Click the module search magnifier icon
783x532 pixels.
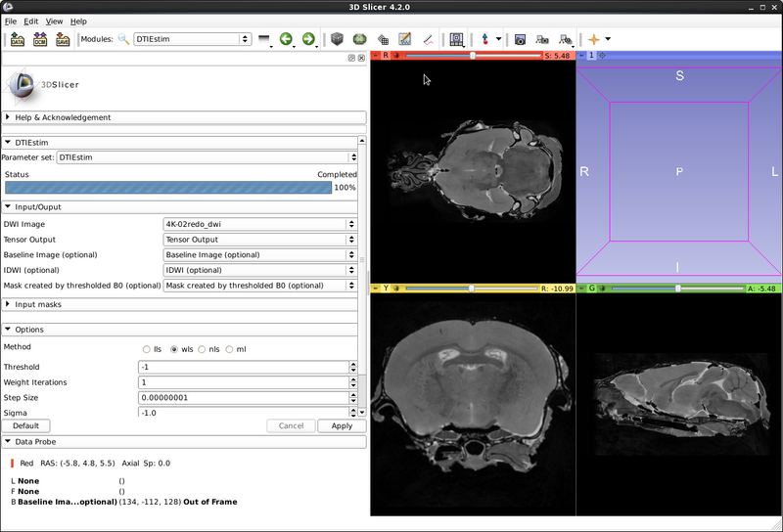pyautogui.click(x=123, y=39)
